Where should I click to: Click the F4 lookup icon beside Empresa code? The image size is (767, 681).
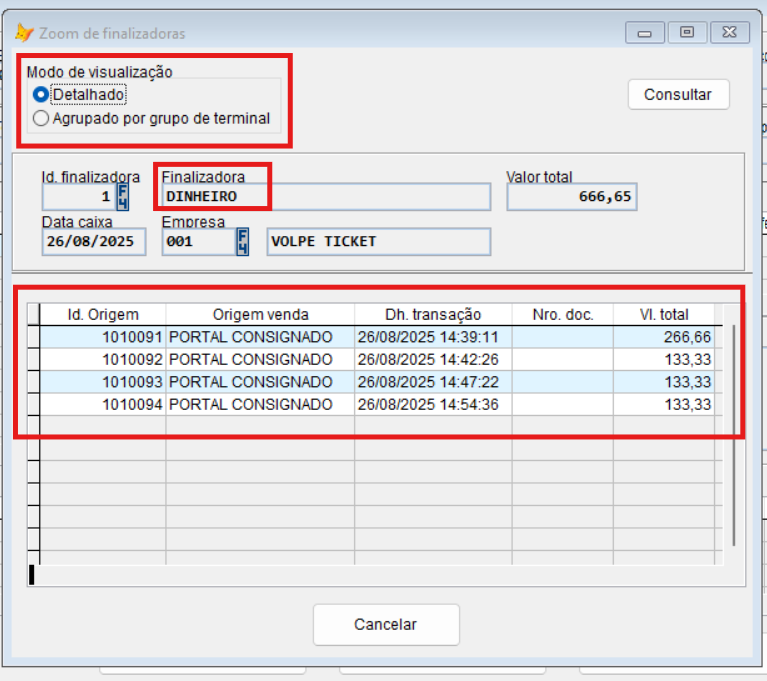coord(242,241)
